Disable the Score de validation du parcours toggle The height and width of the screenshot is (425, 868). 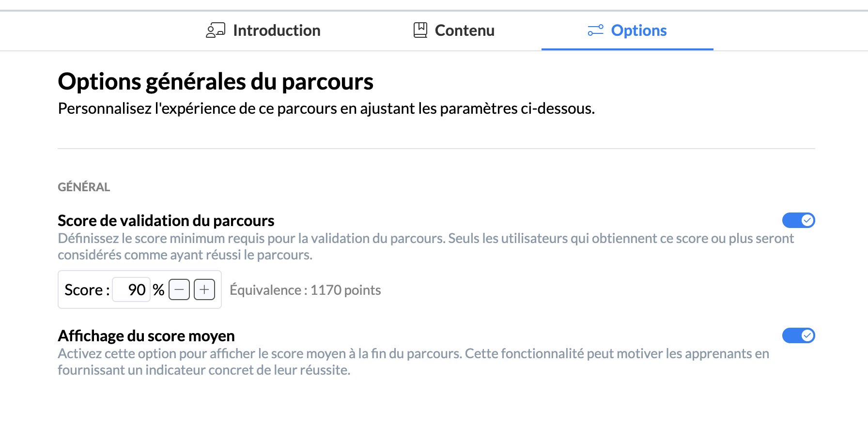pyautogui.click(x=798, y=220)
